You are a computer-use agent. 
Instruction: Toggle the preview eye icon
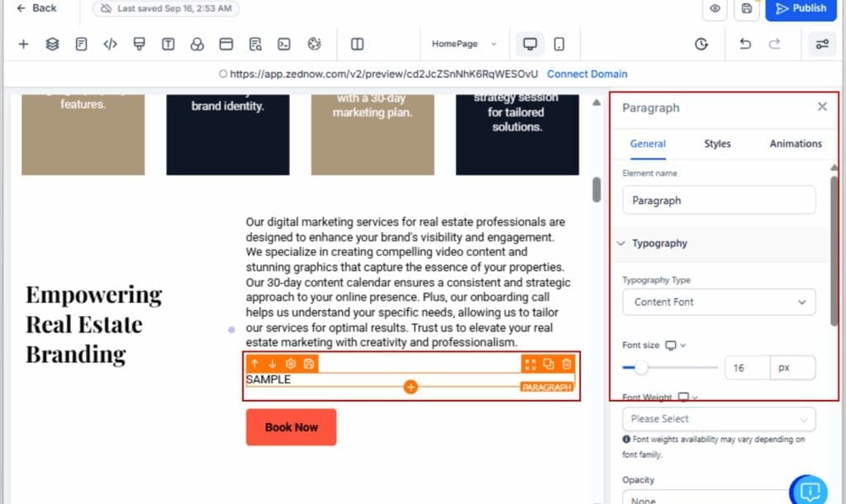coord(715,9)
